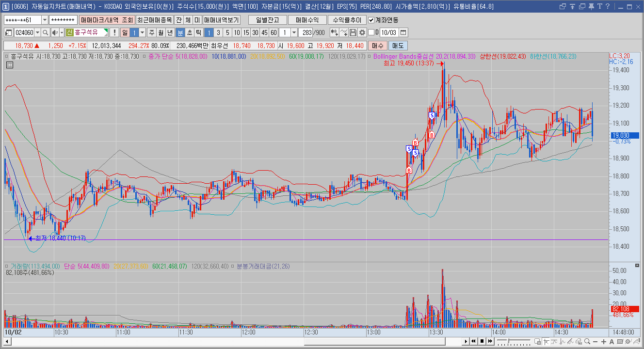Select the 월 monthly period toggle

161,32
